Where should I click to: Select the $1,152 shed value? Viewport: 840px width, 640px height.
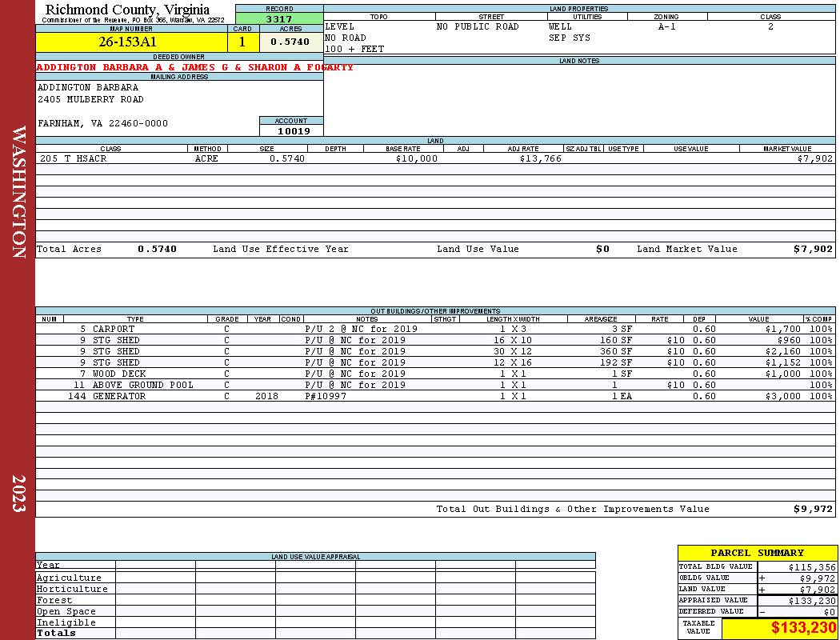pos(782,362)
